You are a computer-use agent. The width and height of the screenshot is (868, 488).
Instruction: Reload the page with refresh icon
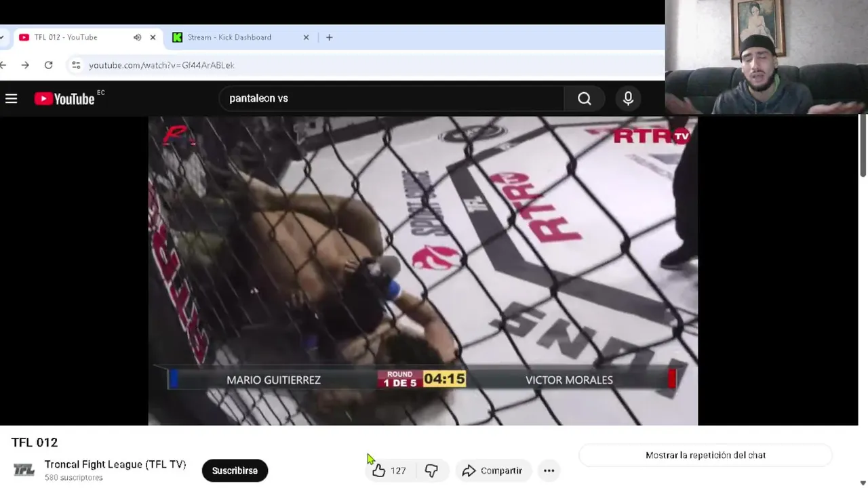point(48,65)
